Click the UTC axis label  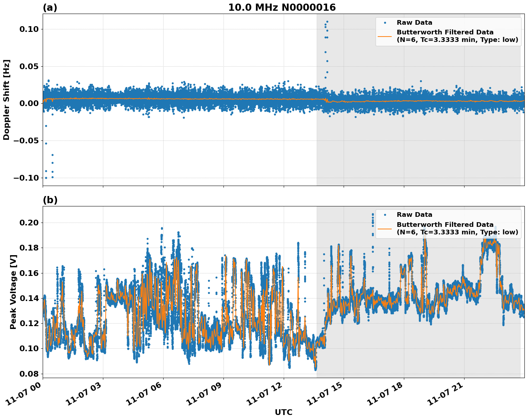coord(283,412)
